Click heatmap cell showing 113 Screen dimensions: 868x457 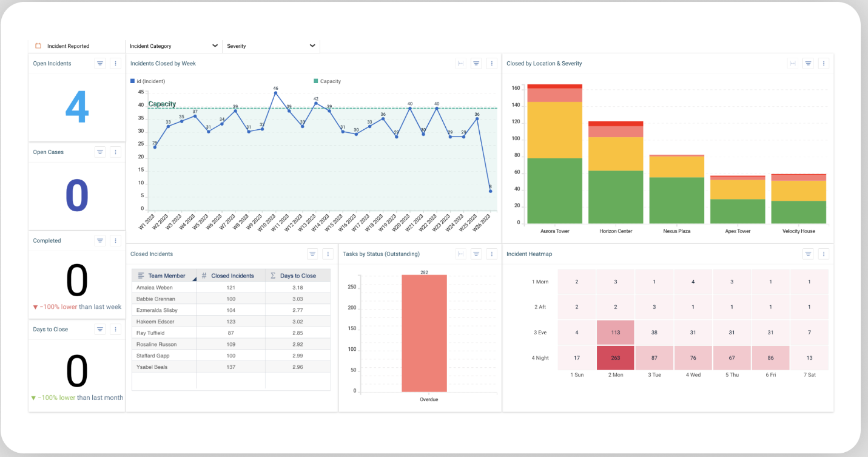click(x=616, y=333)
